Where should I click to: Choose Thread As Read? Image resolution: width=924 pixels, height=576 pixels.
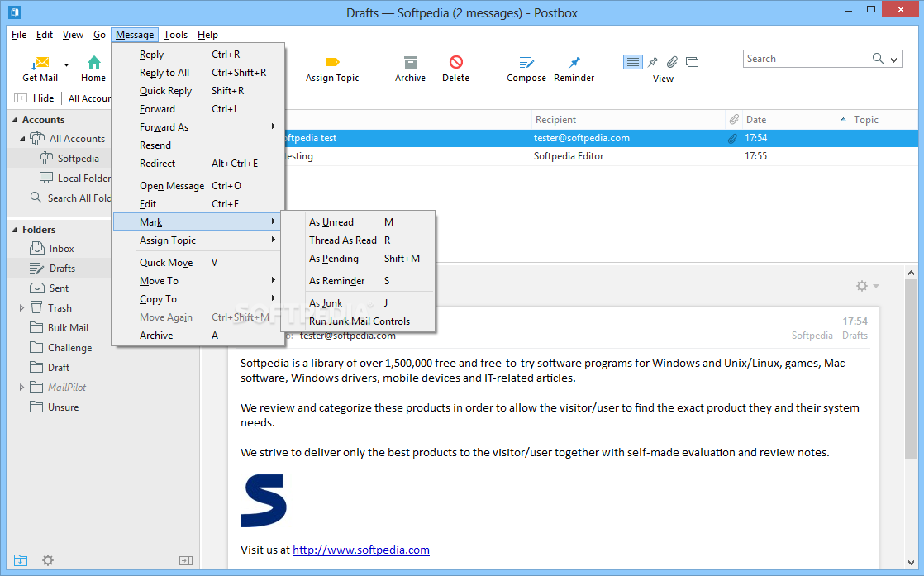[359, 240]
